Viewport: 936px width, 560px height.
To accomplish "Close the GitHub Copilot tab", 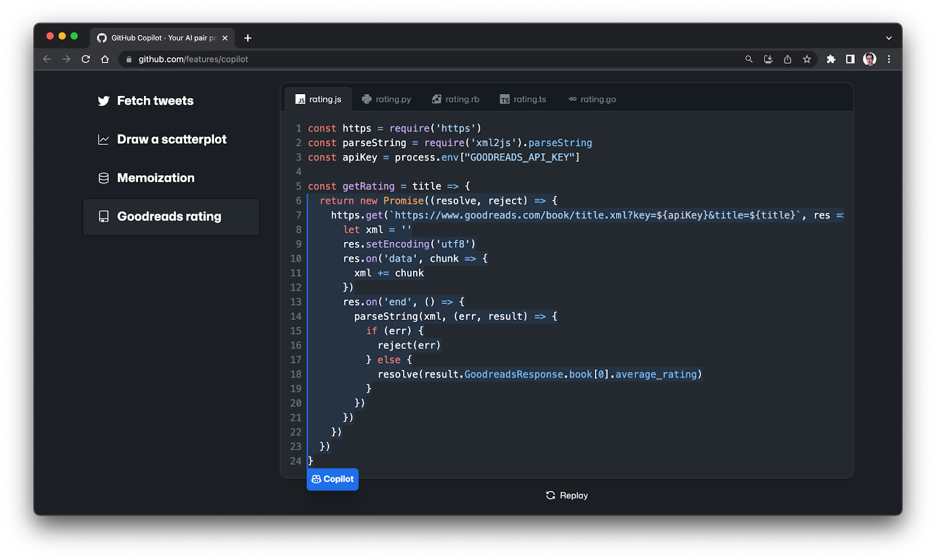I will click(x=225, y=38).
